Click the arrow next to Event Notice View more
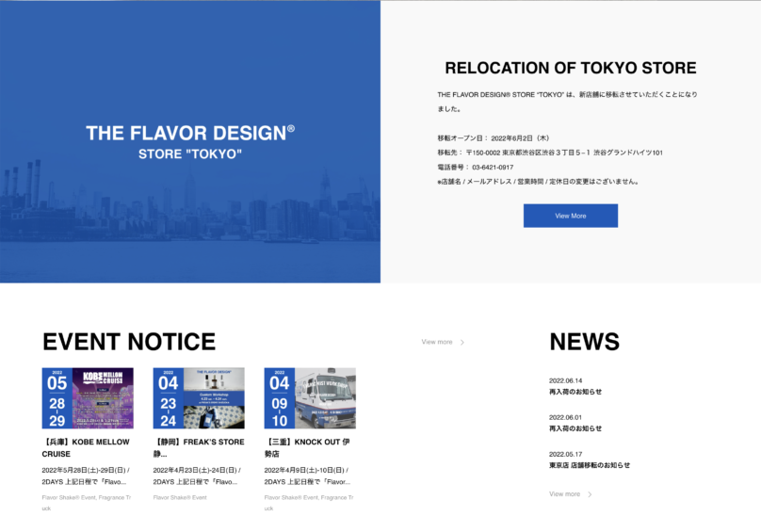This screenshot has width=761, height=532. point(462,342)
